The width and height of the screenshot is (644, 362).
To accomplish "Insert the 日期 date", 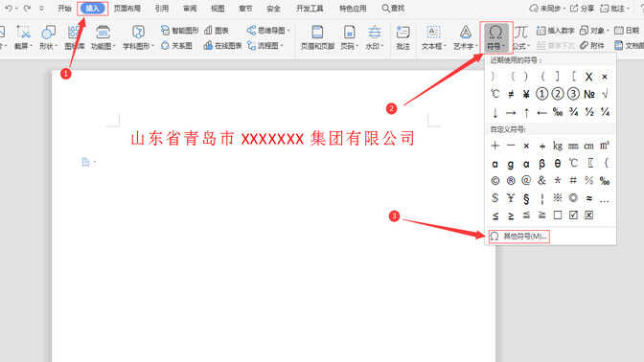I will click(x=627, y=31).
